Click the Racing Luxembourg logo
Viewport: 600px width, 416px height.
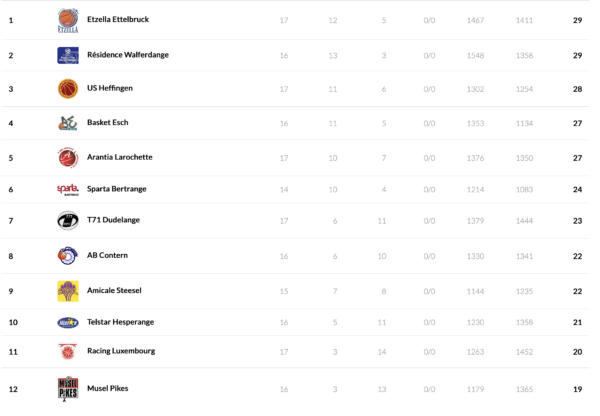68,352
